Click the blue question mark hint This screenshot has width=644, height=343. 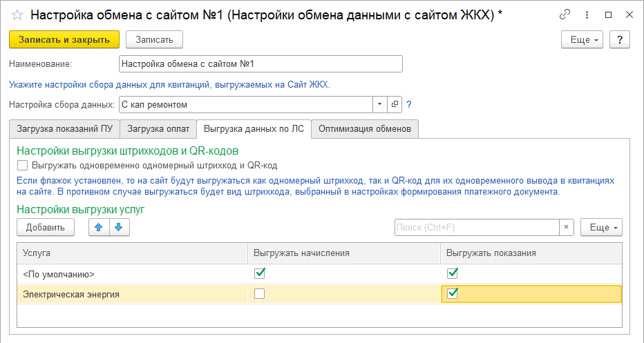pos(408,105)
